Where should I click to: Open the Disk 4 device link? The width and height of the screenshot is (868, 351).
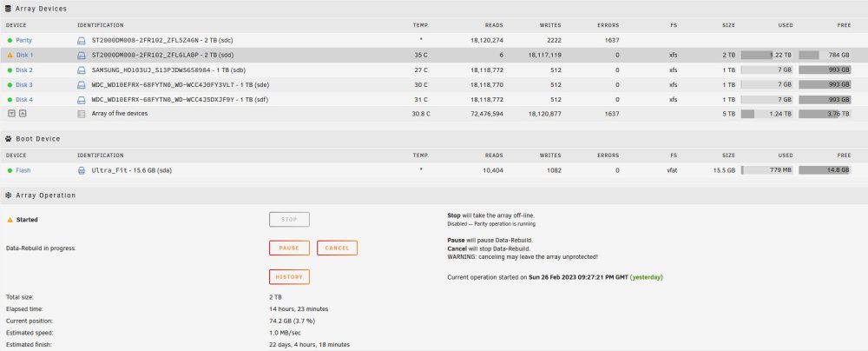coord(24,100)
